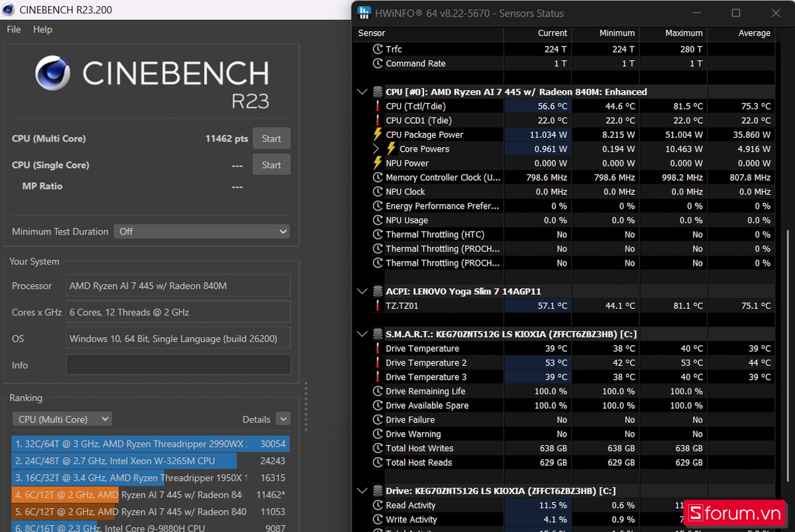Image resolution: width=795 pixels, height=532 pixels.
Task: Click the icon for Energy Performance Preference
Action: (x=378, y=206)
